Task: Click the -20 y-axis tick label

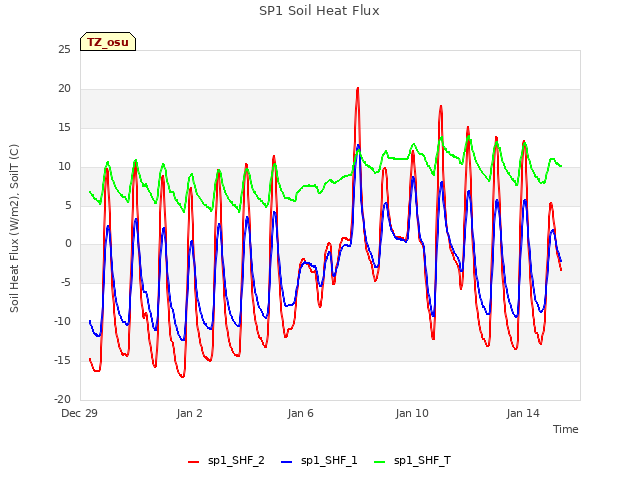Action: [63, 399]
